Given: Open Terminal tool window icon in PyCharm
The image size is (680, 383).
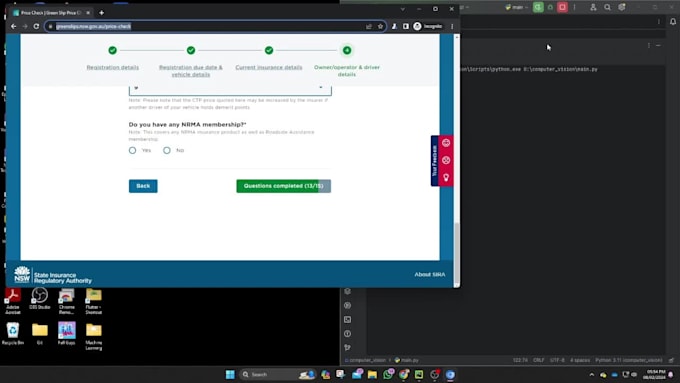Looking at the screenshot, I should pos(347,320).
